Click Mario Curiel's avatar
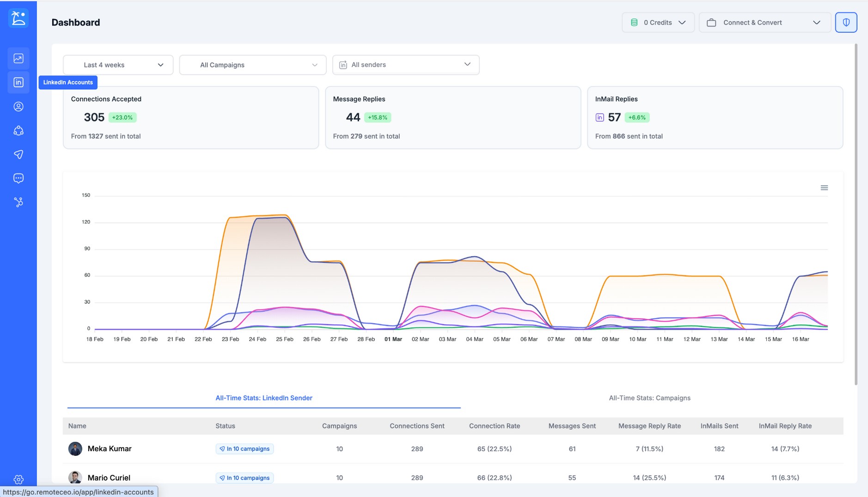The image size is (868, 497). [x=75, y=477]
